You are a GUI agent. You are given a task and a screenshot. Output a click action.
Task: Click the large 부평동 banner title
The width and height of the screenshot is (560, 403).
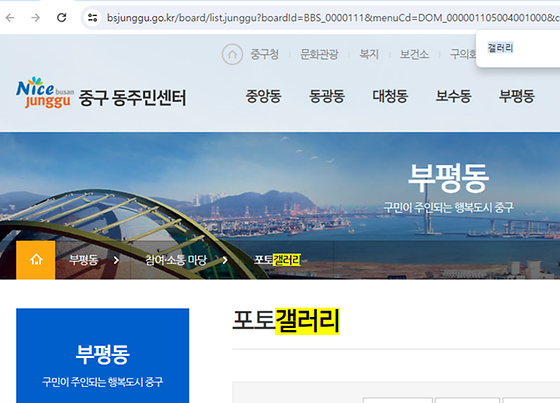(448, 178)
